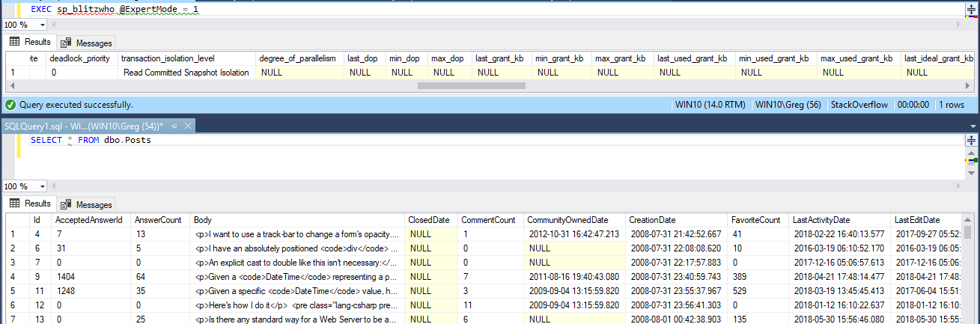Viewport: 980px width, 324px height.
Task: Click the LastActivityDate cell 2018-04-21 17:48:14.477
Action: click(x=840, y=276)
